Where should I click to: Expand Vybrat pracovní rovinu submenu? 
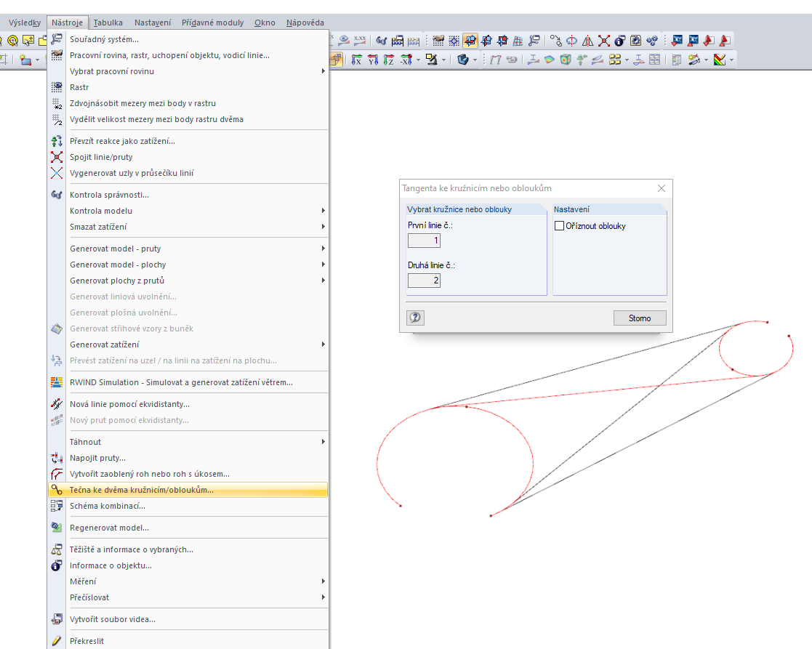188,71
